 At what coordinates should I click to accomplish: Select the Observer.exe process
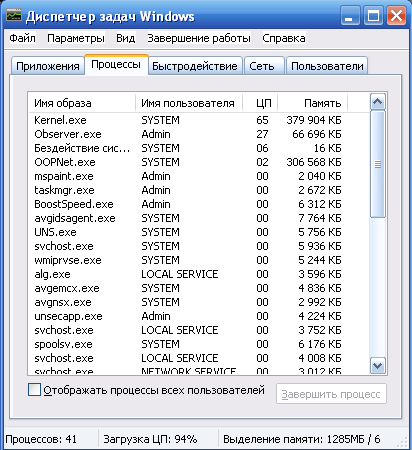tap(199, 134)
